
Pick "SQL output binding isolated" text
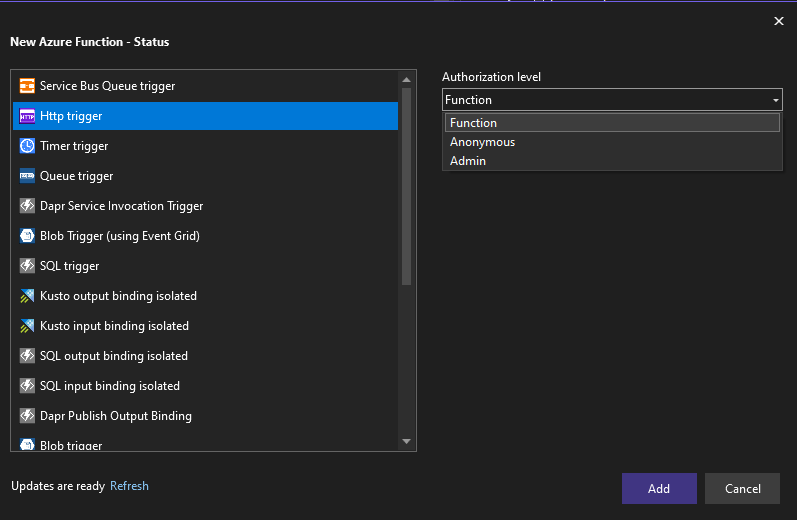(114, 356)
